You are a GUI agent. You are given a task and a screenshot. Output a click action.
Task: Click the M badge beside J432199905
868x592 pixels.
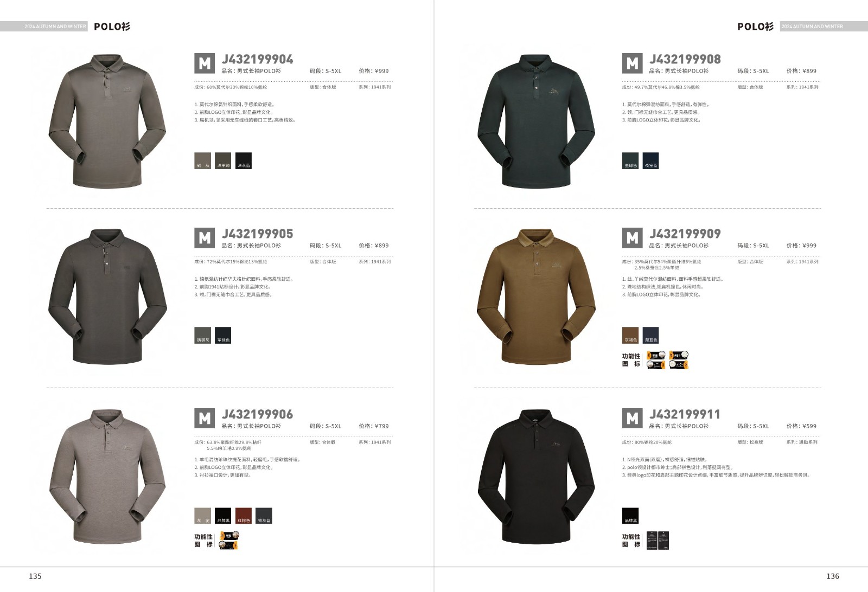pos(205,238)
